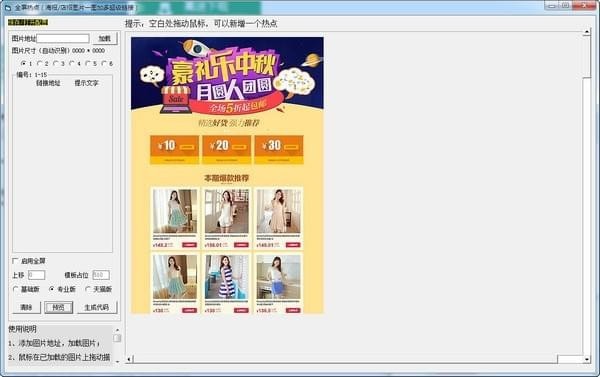Choose the 天猫版 radio button
600x377 pixels.
point(88,289)
